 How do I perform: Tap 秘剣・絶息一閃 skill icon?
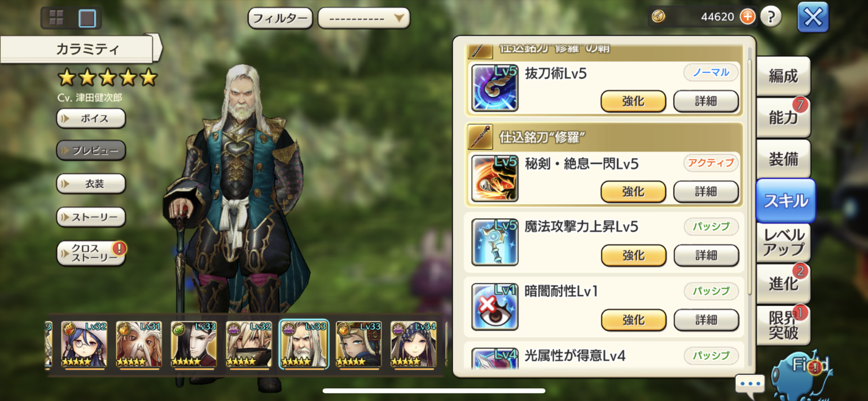pos(495,178)
